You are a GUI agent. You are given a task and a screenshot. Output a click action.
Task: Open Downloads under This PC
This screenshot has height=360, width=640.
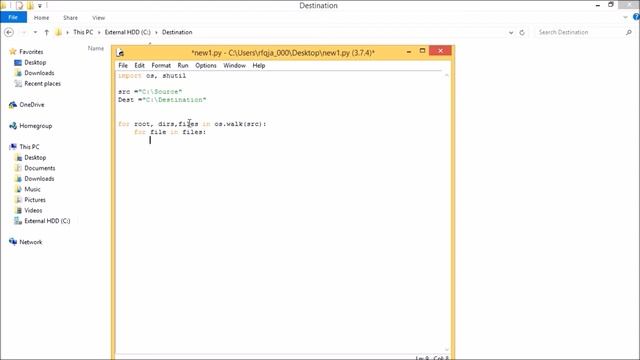(39, 179)
